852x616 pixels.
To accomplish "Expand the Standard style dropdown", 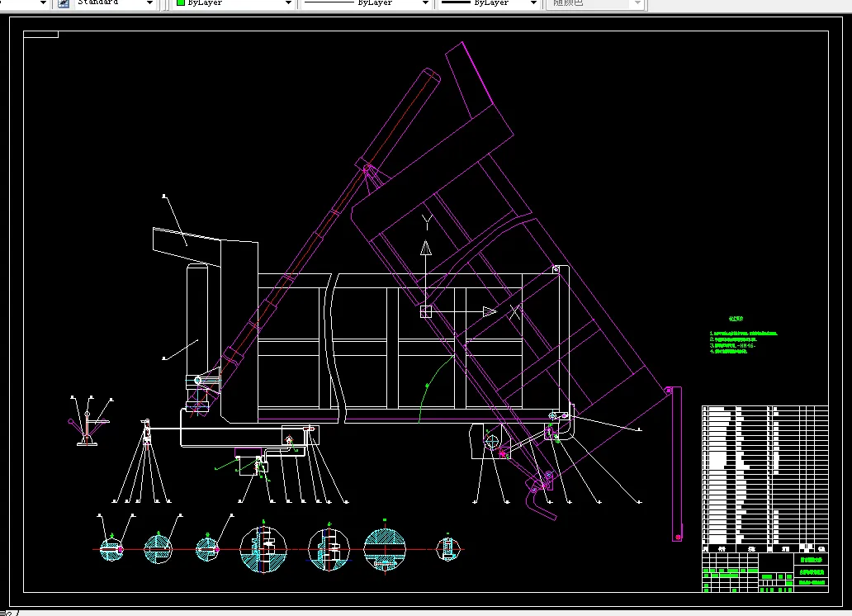I will (x=150, y=3).
